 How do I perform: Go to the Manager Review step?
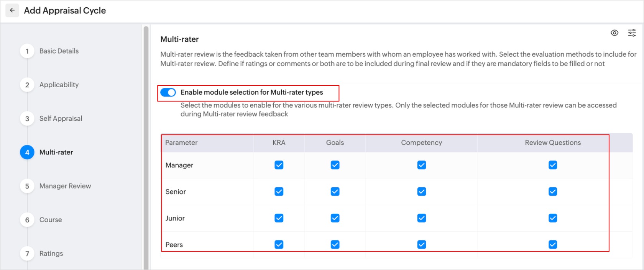65,186
